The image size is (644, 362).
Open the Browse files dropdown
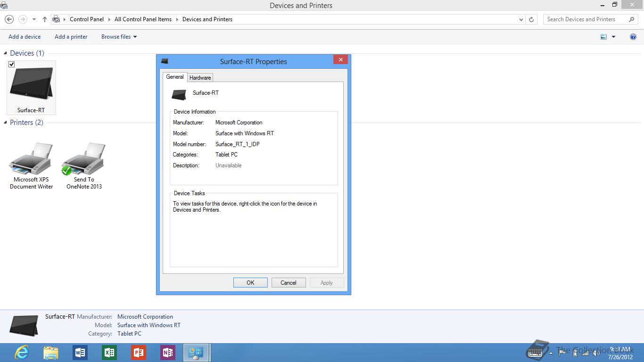tap(119, 37)
